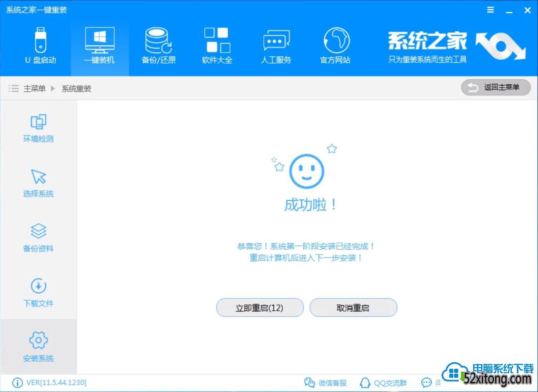
Task: Click the breadcrumb arrow separator
Action: coord(53,88)
